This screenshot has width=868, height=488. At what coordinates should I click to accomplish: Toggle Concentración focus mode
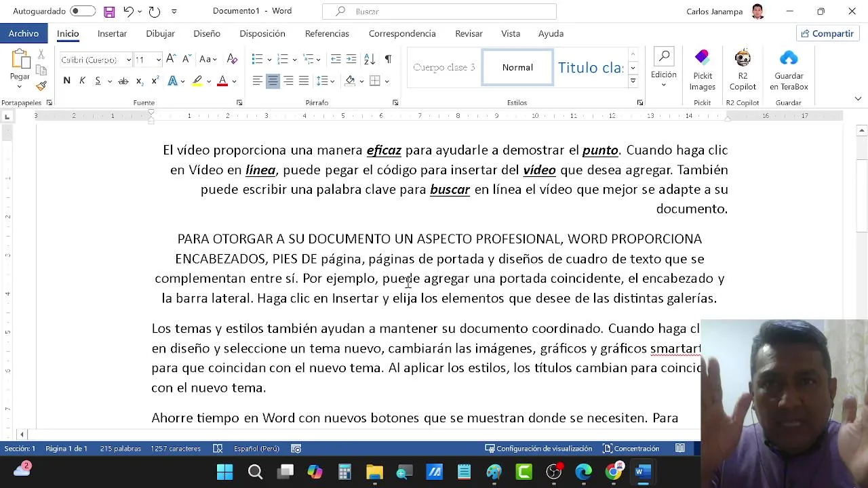point(631,449)
